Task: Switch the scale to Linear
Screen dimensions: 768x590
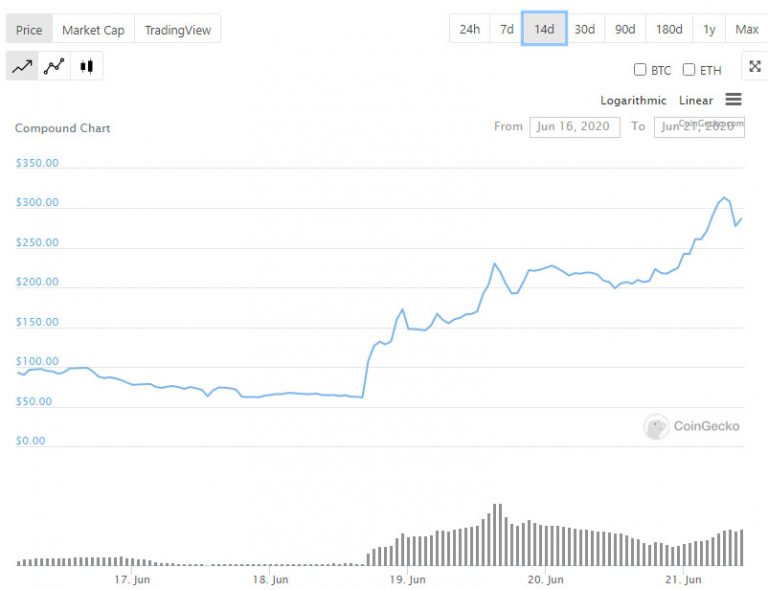Action: tap(696, 100)
